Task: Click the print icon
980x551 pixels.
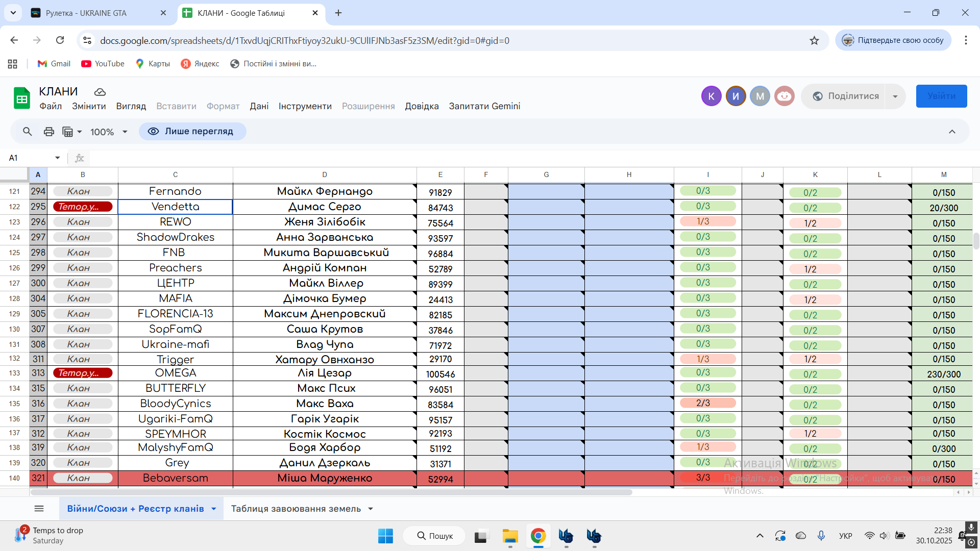Action: 49,132
